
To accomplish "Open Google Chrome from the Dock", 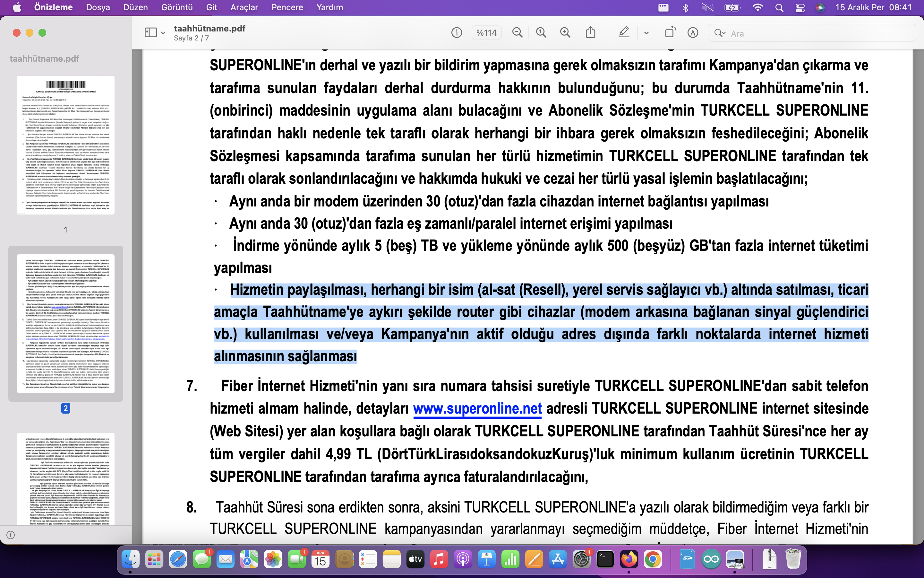I will (x=653, y=559).
